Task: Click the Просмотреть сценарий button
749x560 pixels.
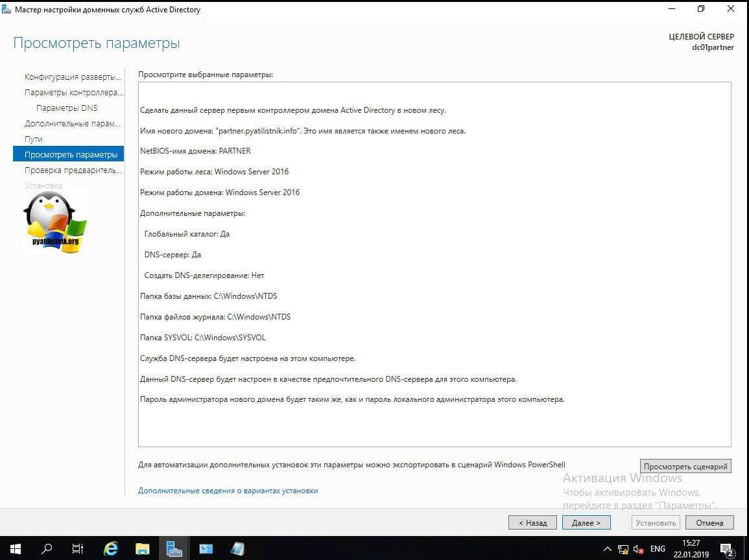Action: click(685, 466)
